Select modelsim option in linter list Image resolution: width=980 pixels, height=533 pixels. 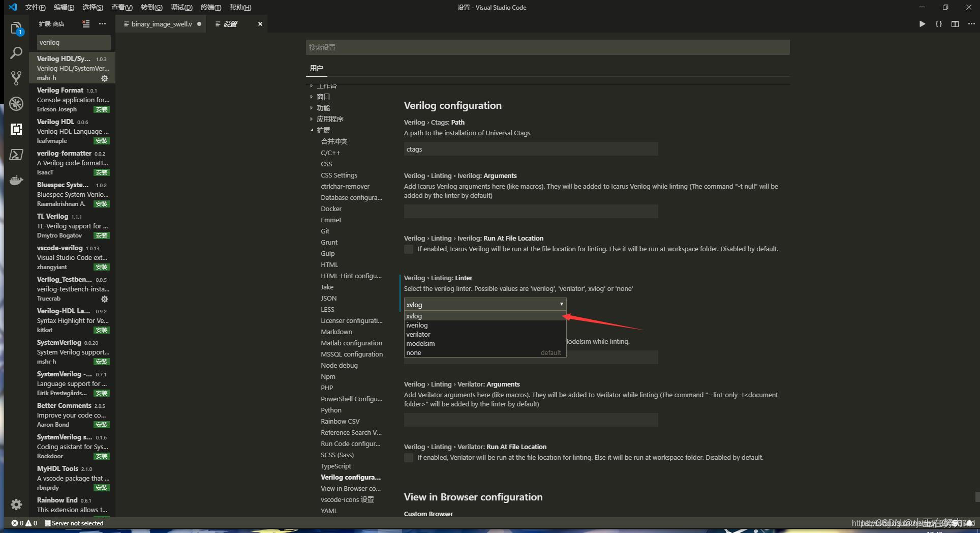point(485,343)
